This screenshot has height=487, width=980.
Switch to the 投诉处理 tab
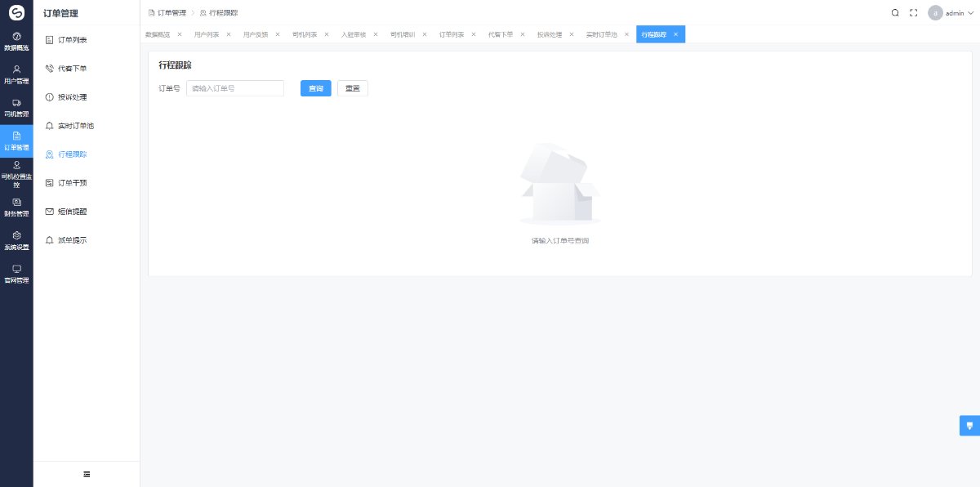pyautogui.click(x=550, y=34)
